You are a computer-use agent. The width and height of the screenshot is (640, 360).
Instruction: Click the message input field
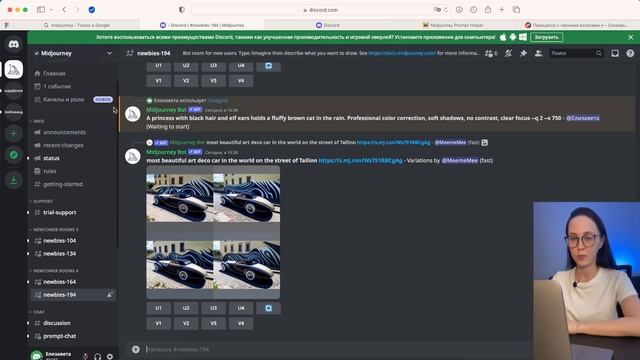(339, 349)
